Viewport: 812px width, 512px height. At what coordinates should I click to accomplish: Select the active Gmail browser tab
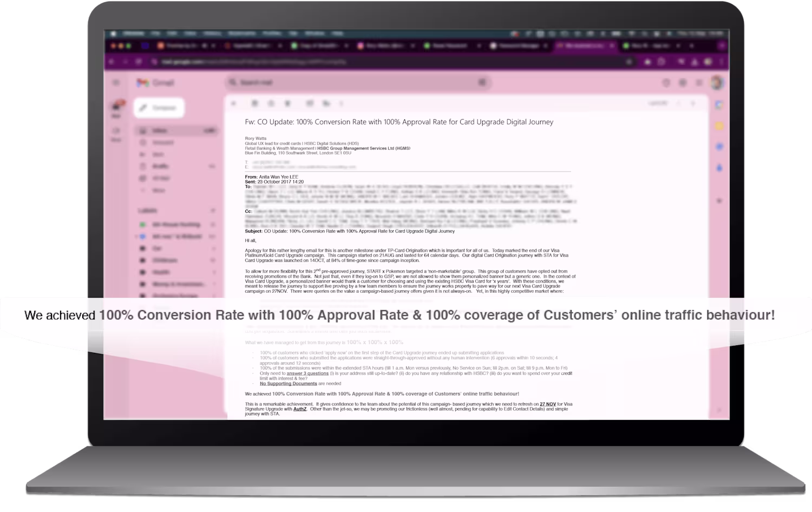pyautogui.click(x=586, y=46)
